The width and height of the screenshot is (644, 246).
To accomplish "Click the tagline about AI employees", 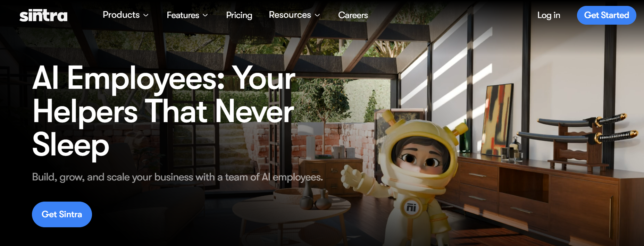I will click(x=177, y=177).
